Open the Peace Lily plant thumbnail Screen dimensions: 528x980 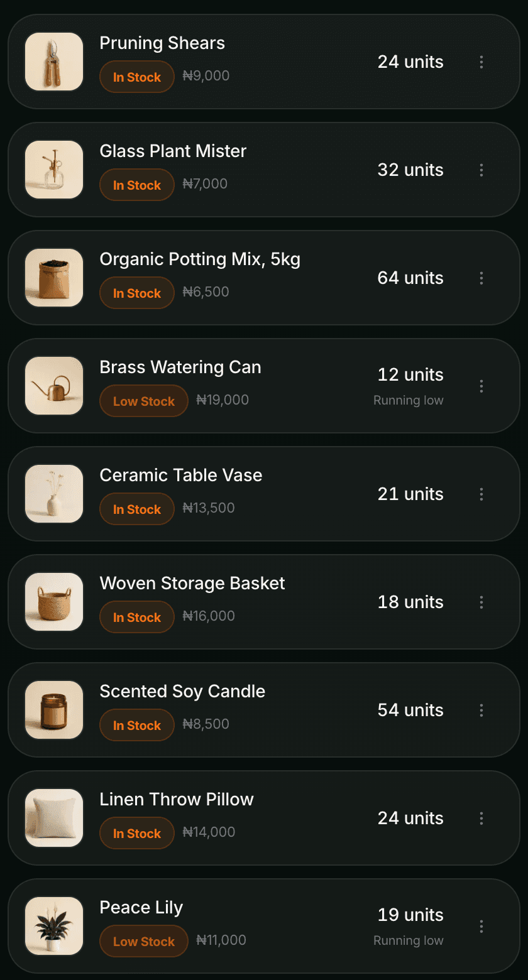point(54,926)
